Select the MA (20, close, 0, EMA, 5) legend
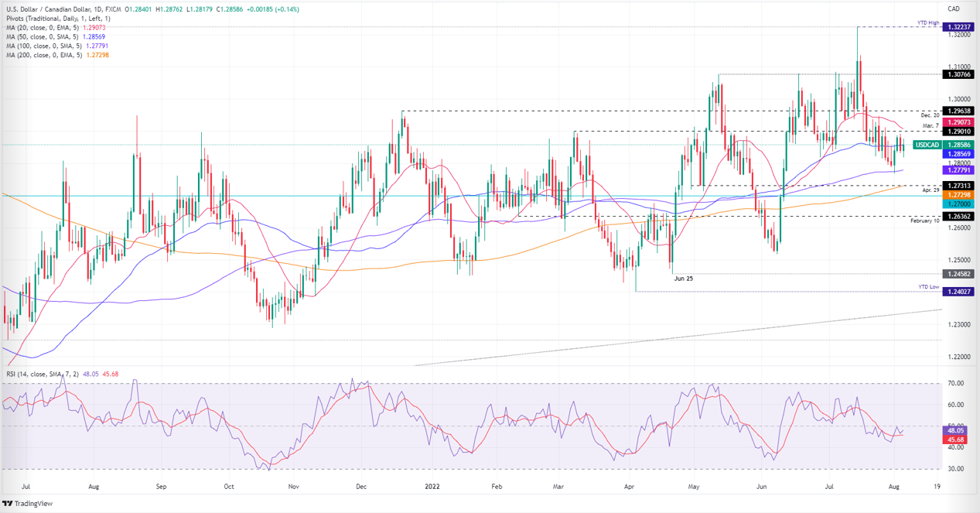The image size is (980, 513). click(49, 27)
